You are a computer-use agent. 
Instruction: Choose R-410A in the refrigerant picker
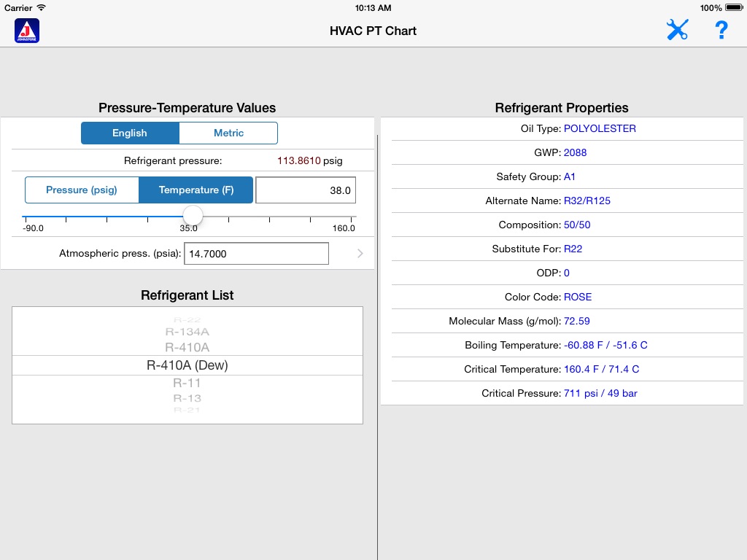tap(187, 347)
